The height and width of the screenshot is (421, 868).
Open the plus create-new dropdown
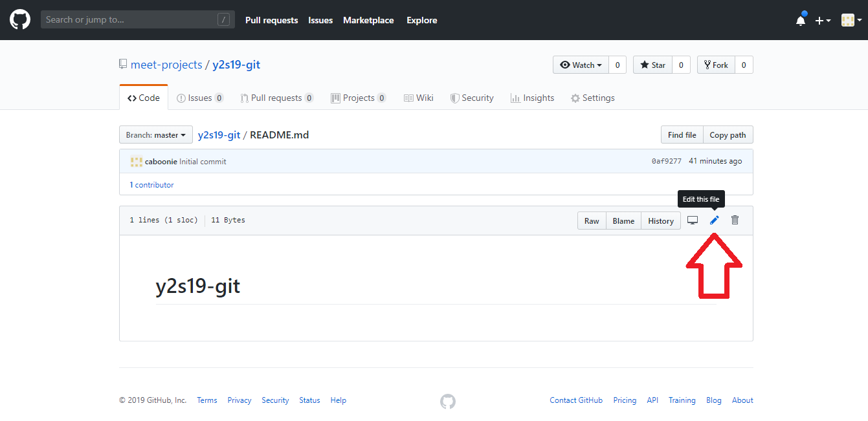pyautogui.click(x=823, y=21)
